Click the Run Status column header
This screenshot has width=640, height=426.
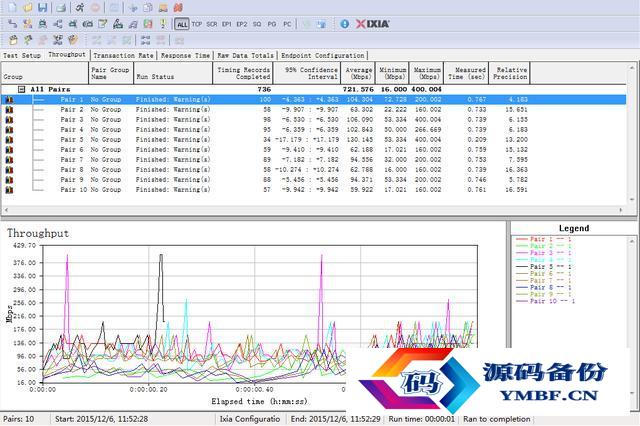(173, 73)
